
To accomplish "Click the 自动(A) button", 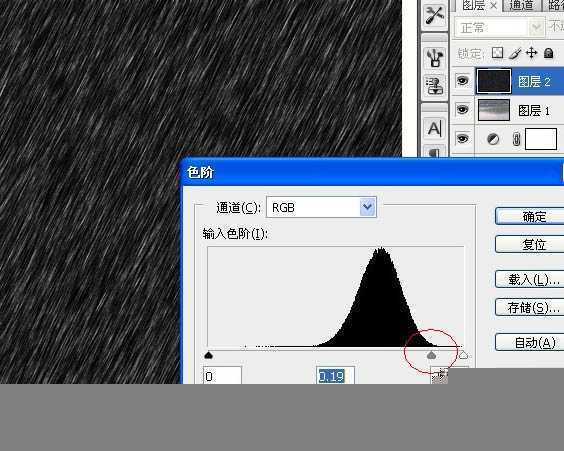I will click(530, 342).
